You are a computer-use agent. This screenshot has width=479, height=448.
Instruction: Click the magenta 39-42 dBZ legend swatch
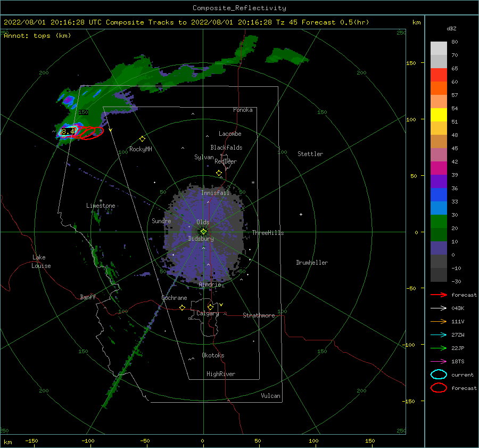point(439,168)
